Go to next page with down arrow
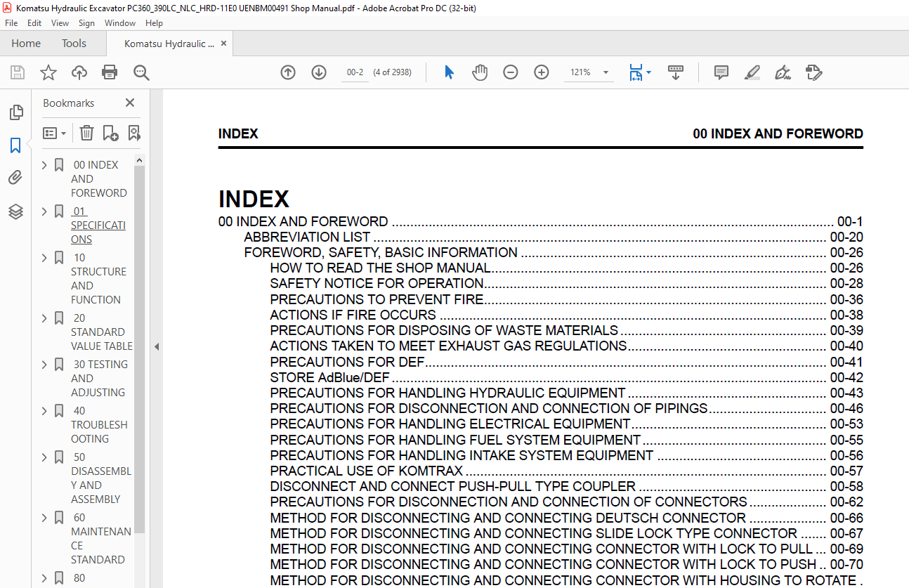909x588 pixels. tap(319, 72)
